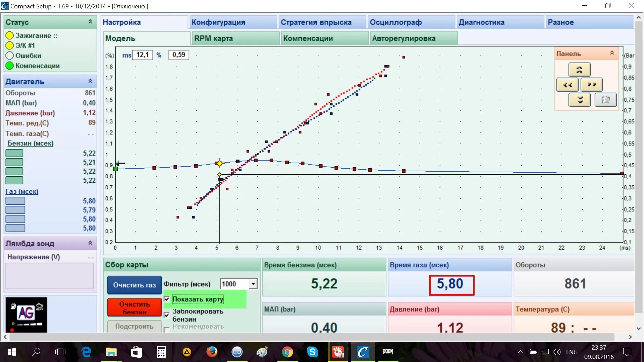Collapse the Двигатель section
644x362 pixels.
pyautogui.click(x=90, y=81)
